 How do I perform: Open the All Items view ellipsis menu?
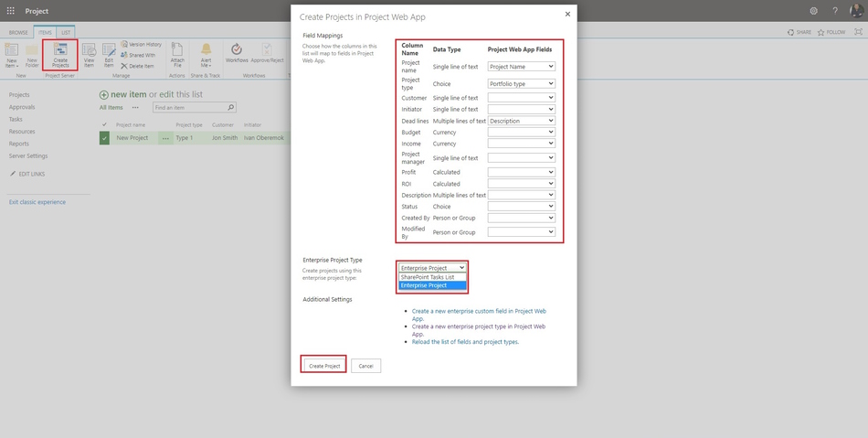pos(135,107)
